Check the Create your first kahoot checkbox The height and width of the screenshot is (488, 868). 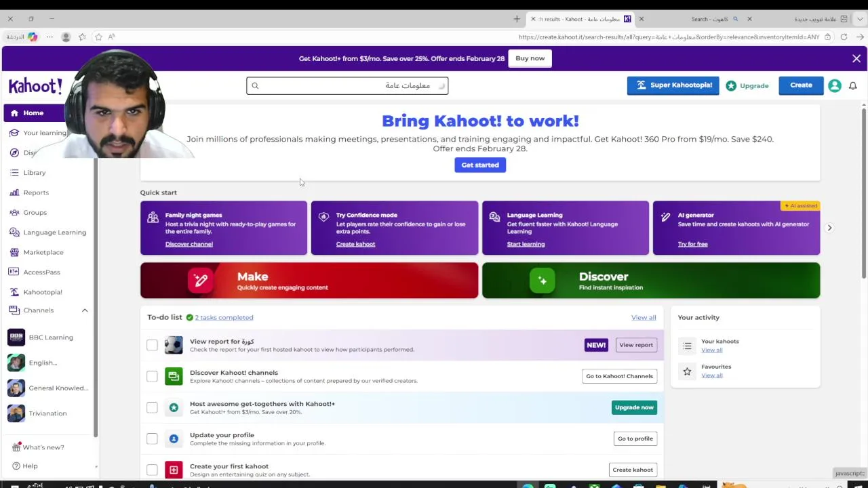(152, 470)
